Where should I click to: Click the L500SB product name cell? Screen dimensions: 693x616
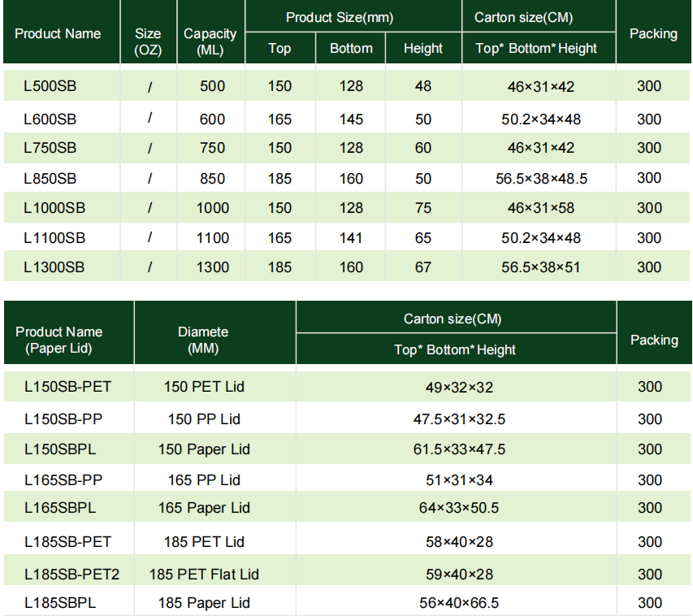50,86
